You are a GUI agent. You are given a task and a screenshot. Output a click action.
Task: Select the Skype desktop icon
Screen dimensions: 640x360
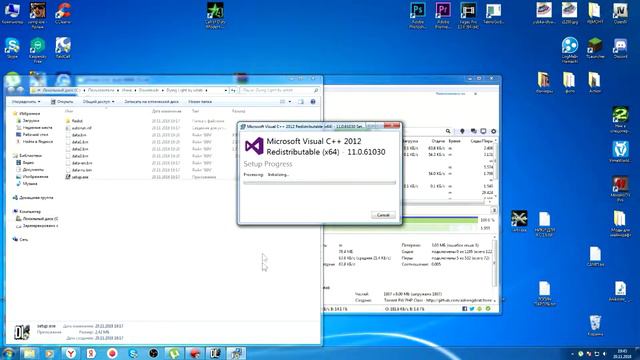(12, 48)
